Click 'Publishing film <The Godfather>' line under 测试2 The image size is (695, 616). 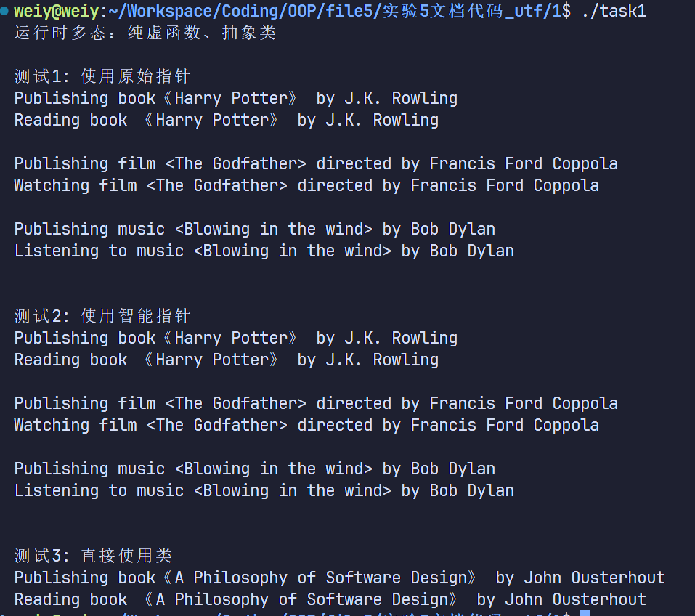[x=316, y=403]
